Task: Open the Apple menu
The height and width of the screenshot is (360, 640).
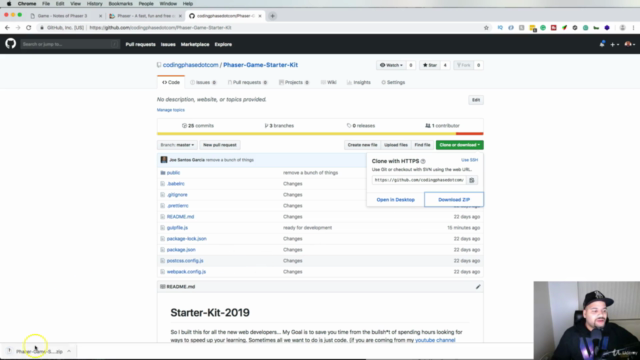Action: 9,4
